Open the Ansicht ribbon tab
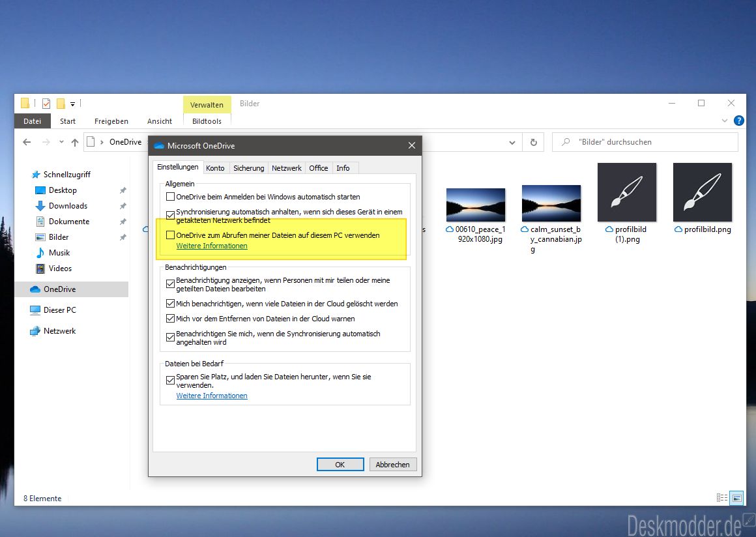The height and width of the screenshot is (537, 756). click(160, 121)
